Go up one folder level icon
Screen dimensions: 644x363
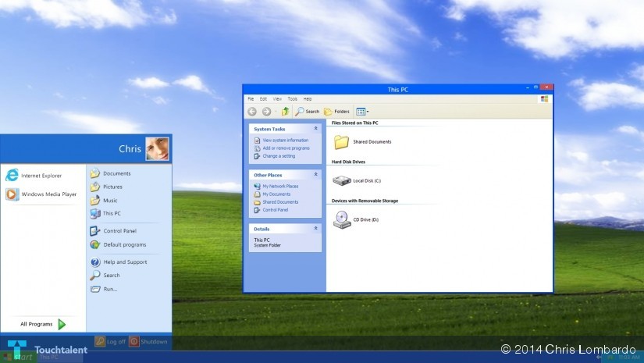[x=286, y=112]
